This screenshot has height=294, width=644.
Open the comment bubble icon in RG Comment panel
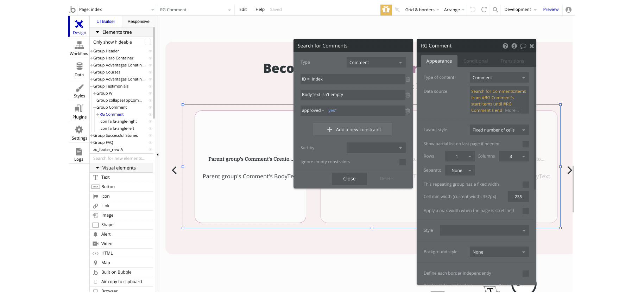[x=523, y=46]
